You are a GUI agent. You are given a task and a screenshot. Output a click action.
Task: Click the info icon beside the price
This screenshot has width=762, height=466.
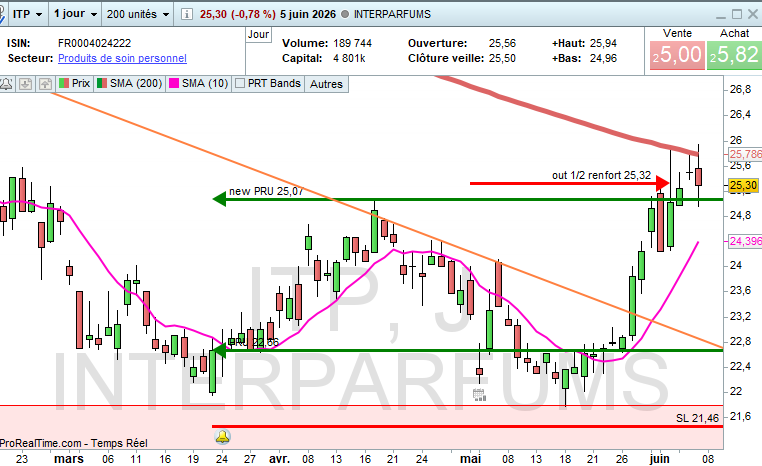pos(186,15)
